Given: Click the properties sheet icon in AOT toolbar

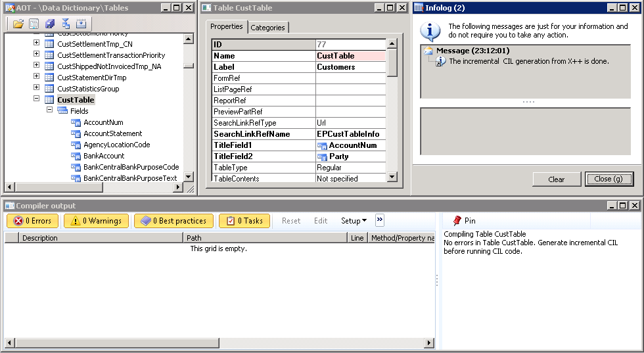Looking at the screenshot, I should coord(34,24).
